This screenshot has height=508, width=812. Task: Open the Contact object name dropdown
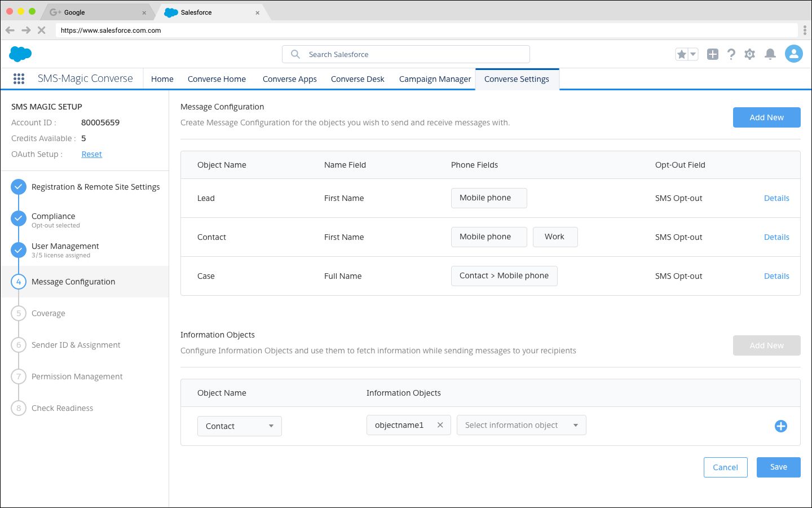coord(240,426)
